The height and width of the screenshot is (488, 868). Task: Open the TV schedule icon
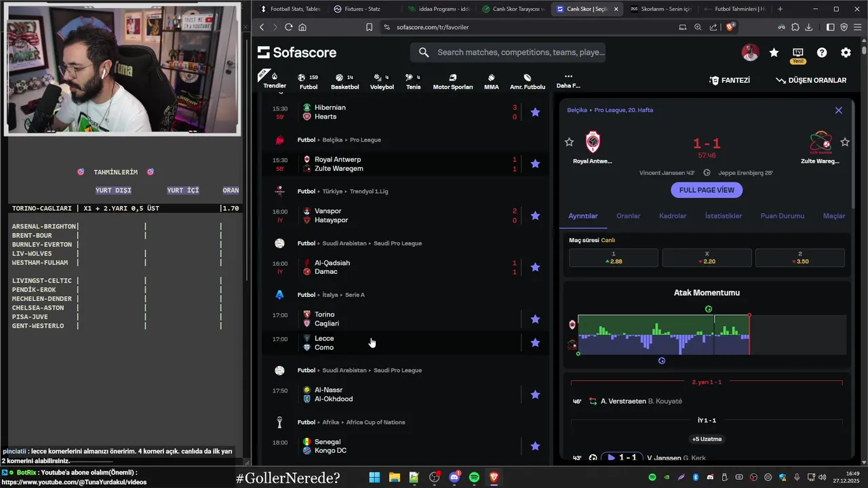pyautogui.click(x=797, y=53)
